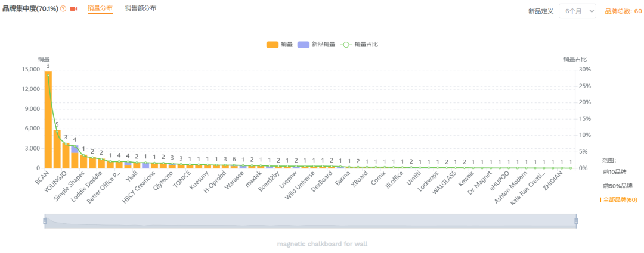Click the YOUNGJQ sales bar

click(57, 149)
